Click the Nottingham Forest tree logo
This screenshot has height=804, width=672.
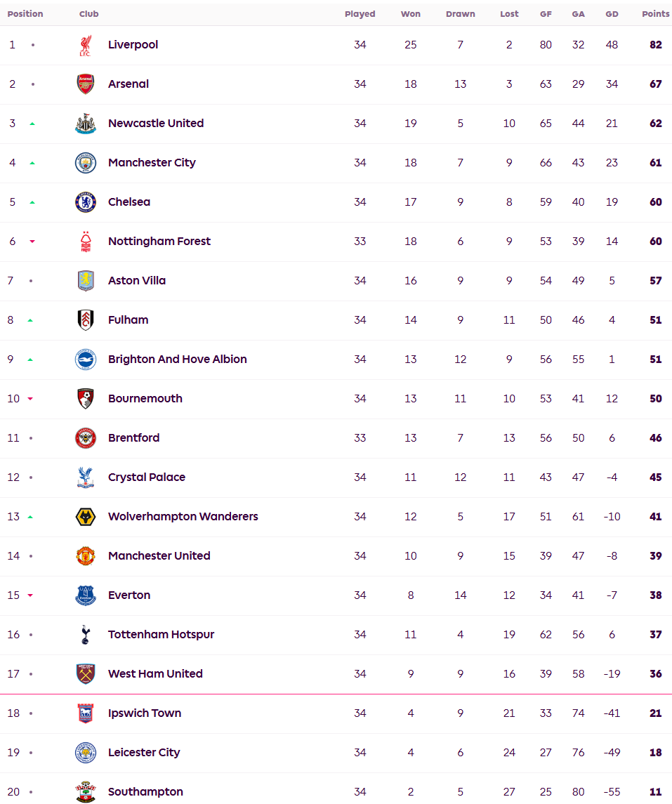point(86,242)
